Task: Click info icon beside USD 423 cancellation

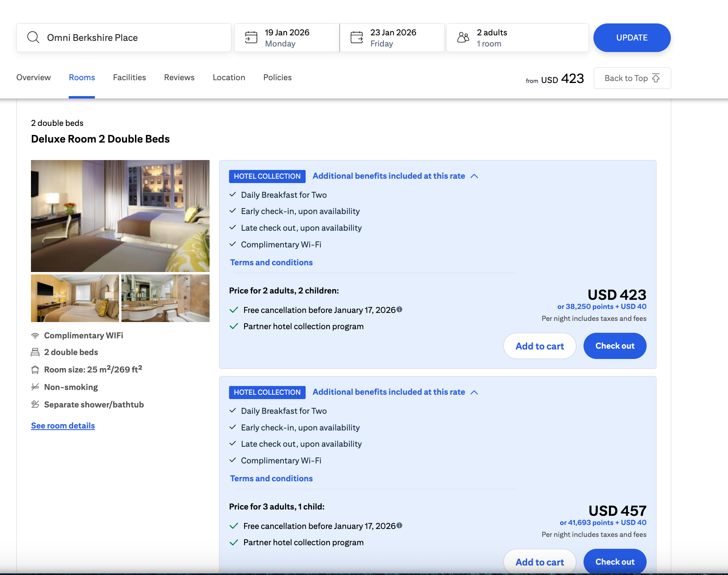Action: pos(399,309)
